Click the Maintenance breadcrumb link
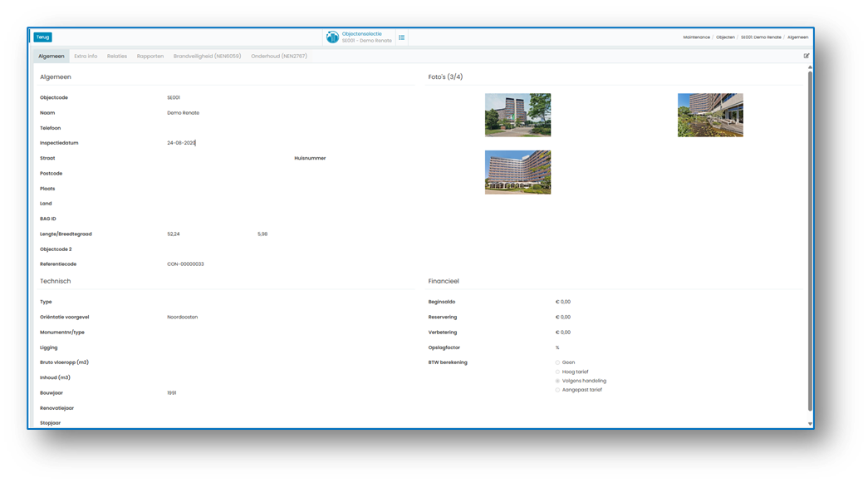Image resolution: width=868 pixels, height=483 pixels. [696, 37]
